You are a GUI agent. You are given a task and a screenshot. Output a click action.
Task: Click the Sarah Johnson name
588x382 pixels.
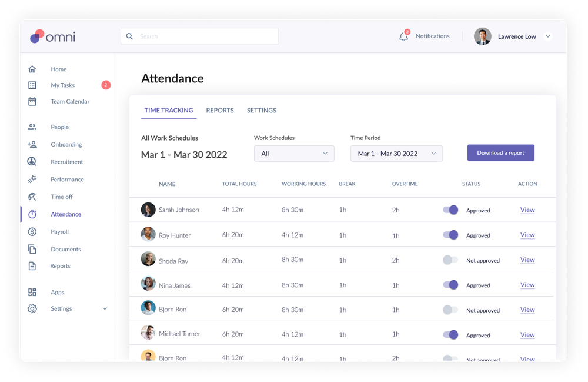(179, 210)
